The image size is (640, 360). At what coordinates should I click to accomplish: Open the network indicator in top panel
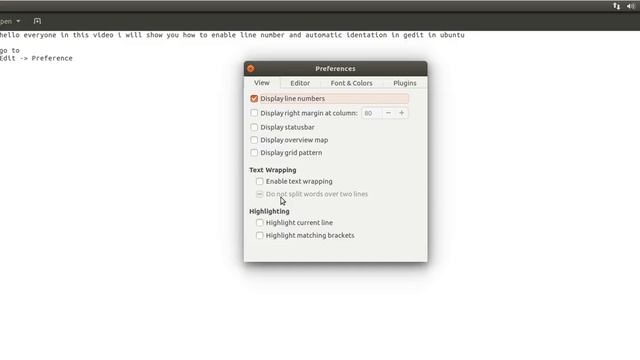pyautogui.click(x=616, y=6)
